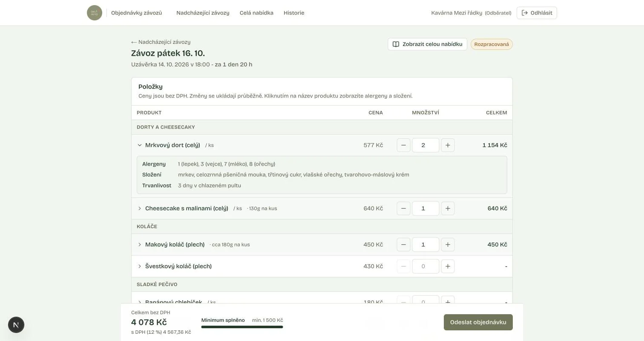Viewport: 644px width, 341px height.
Task: Click Zobrazit celou nabídku button
Action: 427,44
